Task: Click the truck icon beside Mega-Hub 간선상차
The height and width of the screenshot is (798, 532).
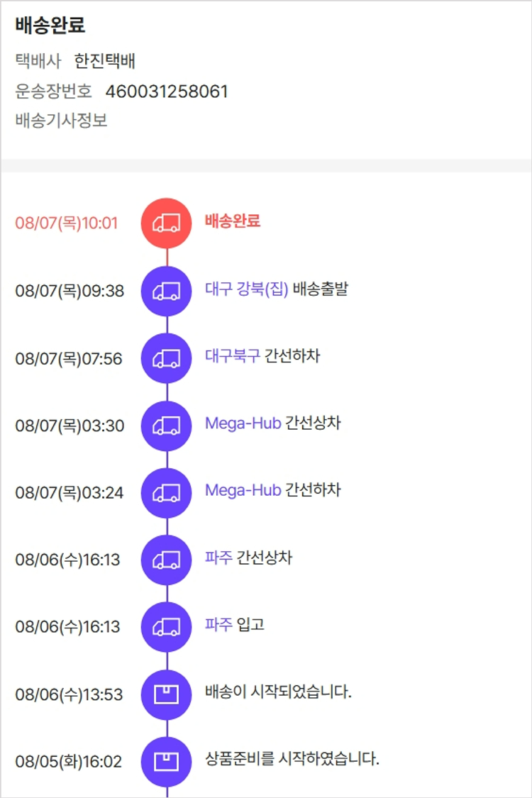Action: pos(167,426)
